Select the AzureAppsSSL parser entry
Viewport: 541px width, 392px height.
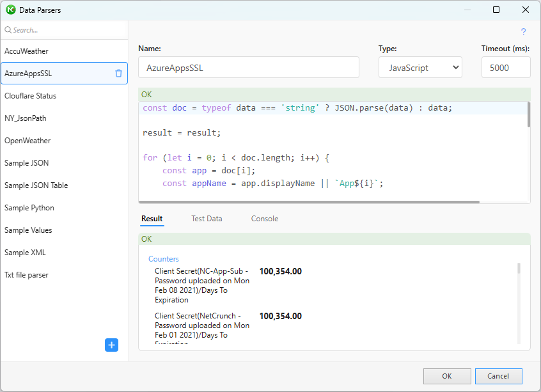[64, 73]
